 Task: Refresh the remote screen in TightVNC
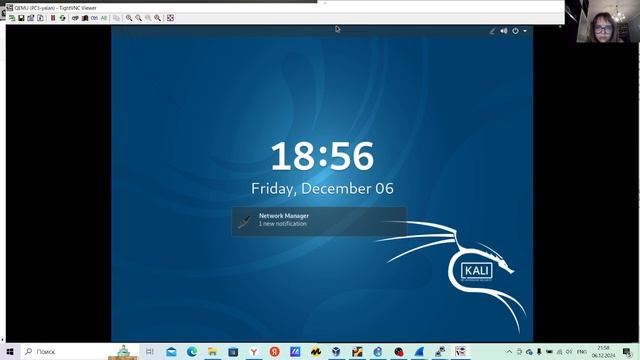pos(62,18)
